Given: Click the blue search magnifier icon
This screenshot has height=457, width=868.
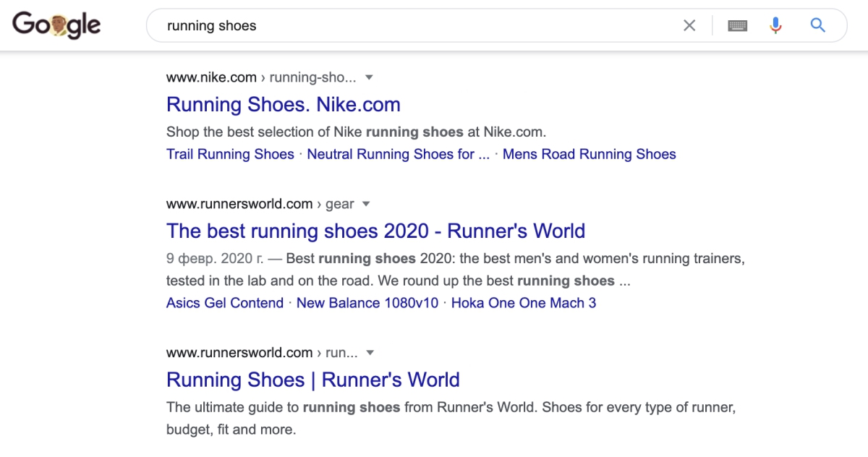Looking at the screenshot, I should coord(817,25).
